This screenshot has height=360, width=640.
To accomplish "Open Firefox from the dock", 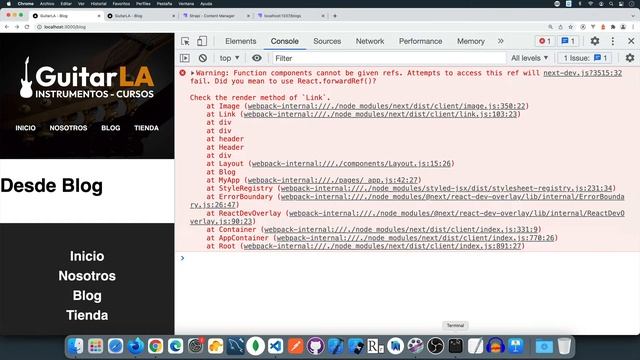I will coord(136,346).
